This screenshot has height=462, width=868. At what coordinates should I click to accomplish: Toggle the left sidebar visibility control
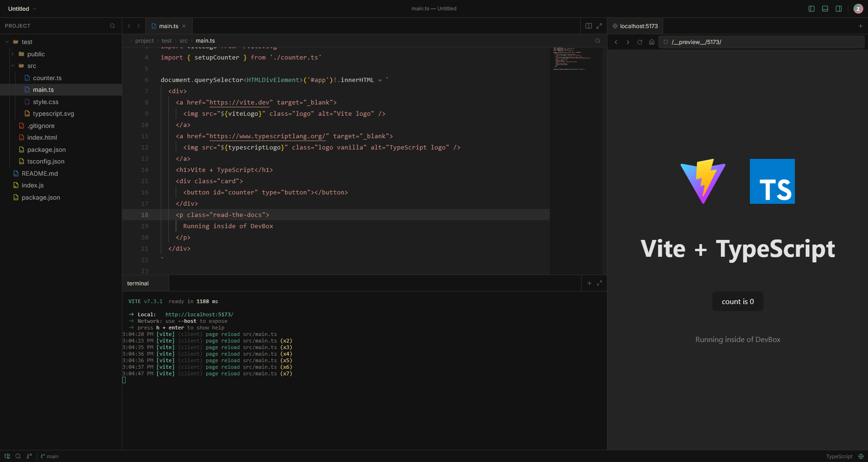[811, 8]
